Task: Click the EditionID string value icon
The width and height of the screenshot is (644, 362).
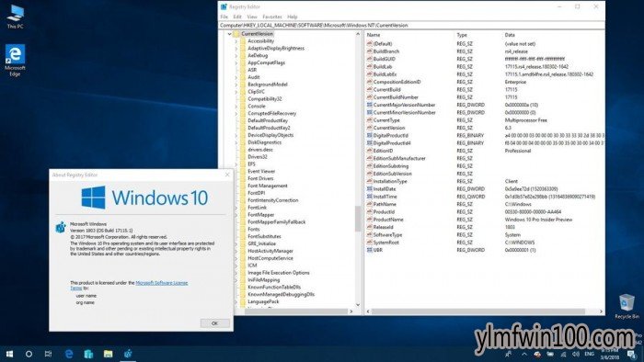Action: 369,151
